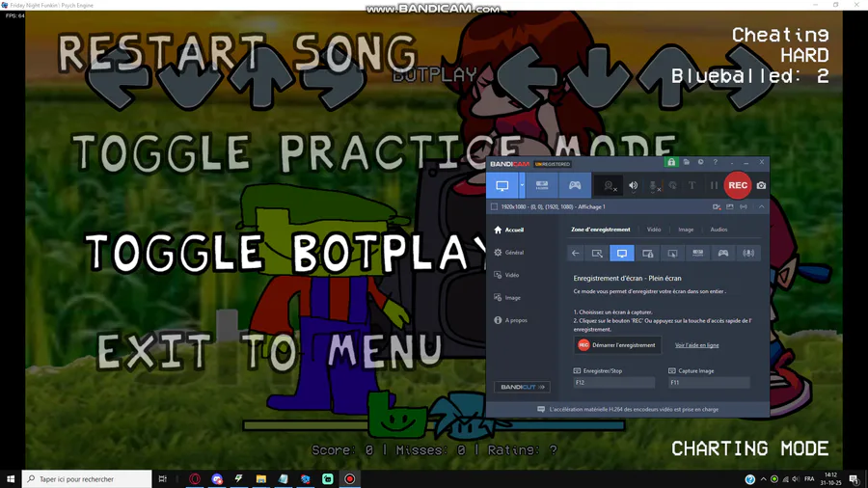This screenshot has width=868, height=488.
Task: Open Bandicam red record taskbar icon
Action: [x=350, y=479]
